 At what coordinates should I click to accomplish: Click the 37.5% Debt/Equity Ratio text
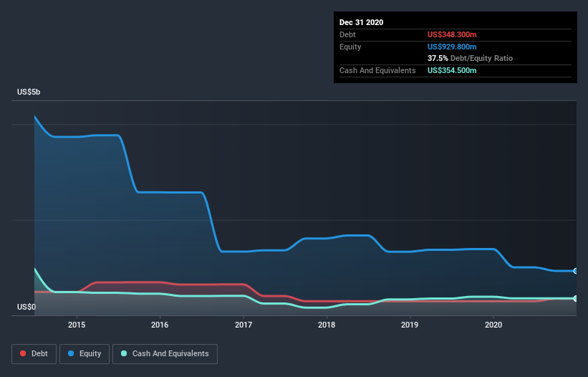click(x=470, y=58)
